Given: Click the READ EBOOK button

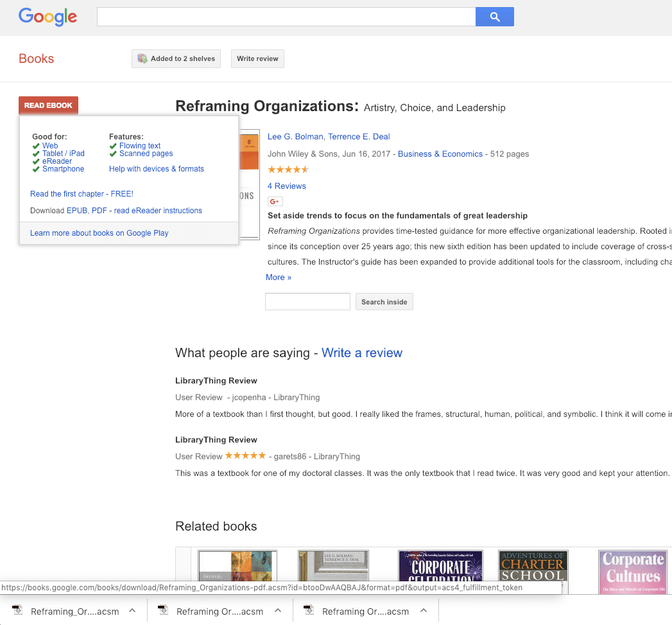Looking at the screenshot, I should pyautogui.click(x=48, y=105).
